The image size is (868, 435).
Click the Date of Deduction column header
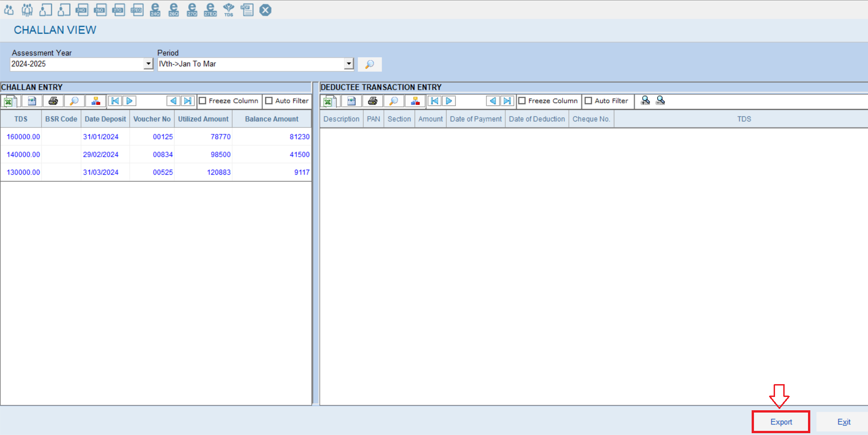(x=537, y=119)
